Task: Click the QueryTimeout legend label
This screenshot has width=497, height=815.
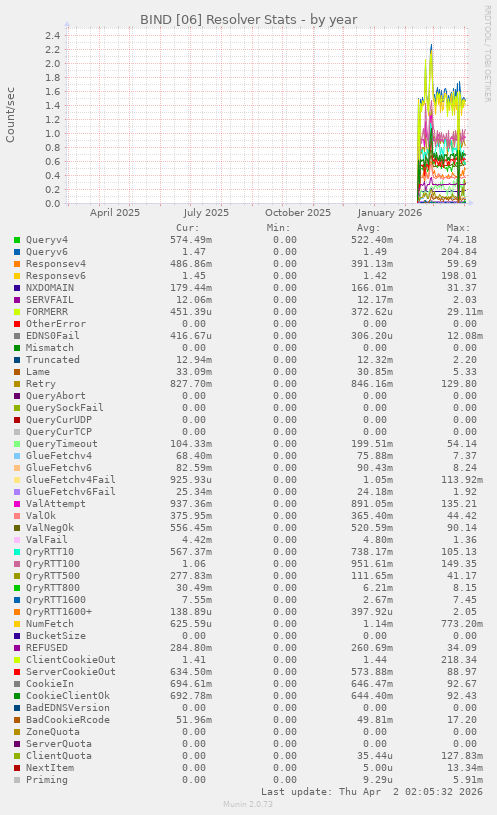Action: click(x=62, y=444)
